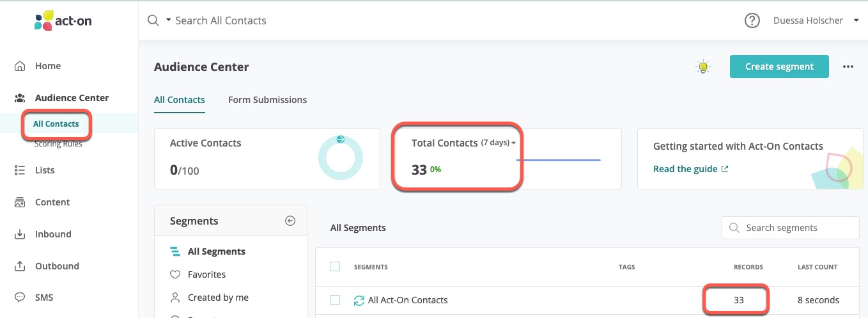This screenshot has height=318, width=868.
Task: Toggle the All Act-On Contacts row checkbox
Action: [x=335, y=300]
